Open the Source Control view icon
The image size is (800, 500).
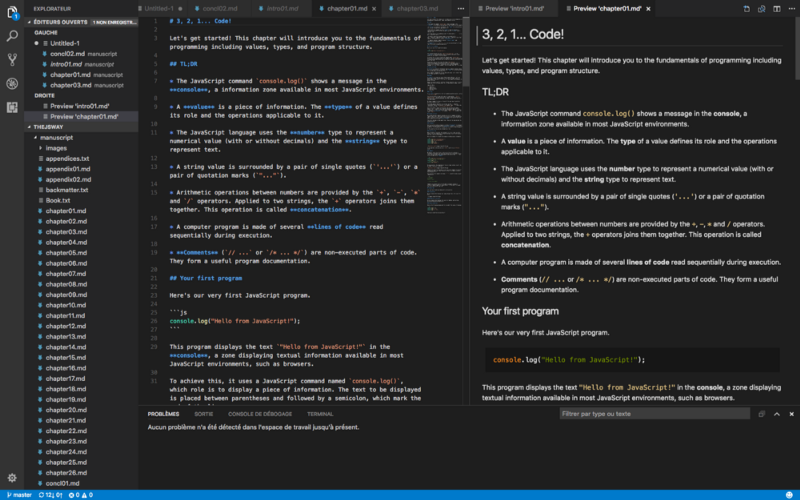(12, 59)
